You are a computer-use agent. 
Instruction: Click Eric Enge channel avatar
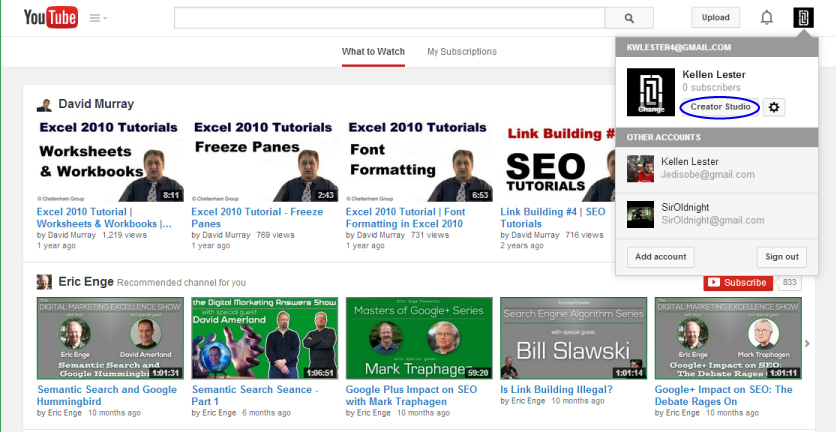point(44,282)
